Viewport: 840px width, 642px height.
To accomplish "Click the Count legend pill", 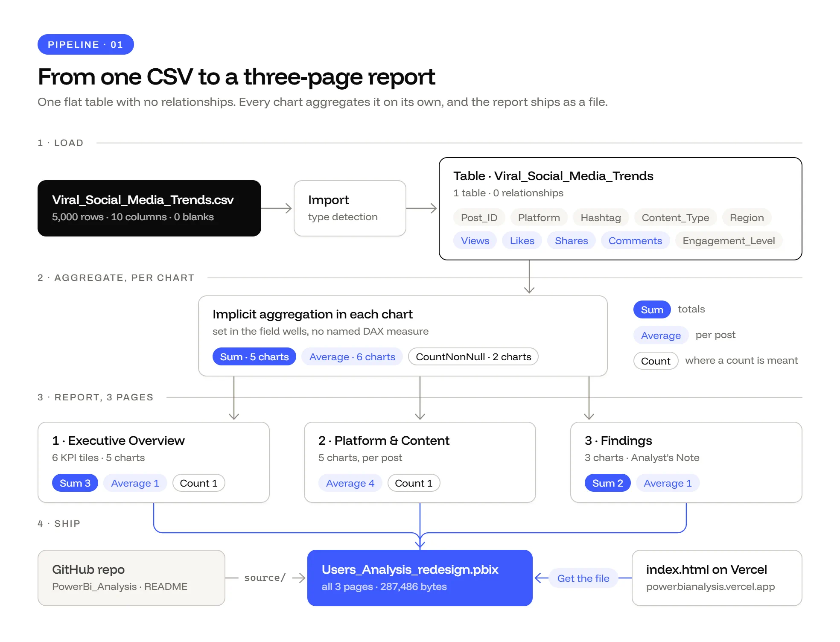I will tap(656, 361).
